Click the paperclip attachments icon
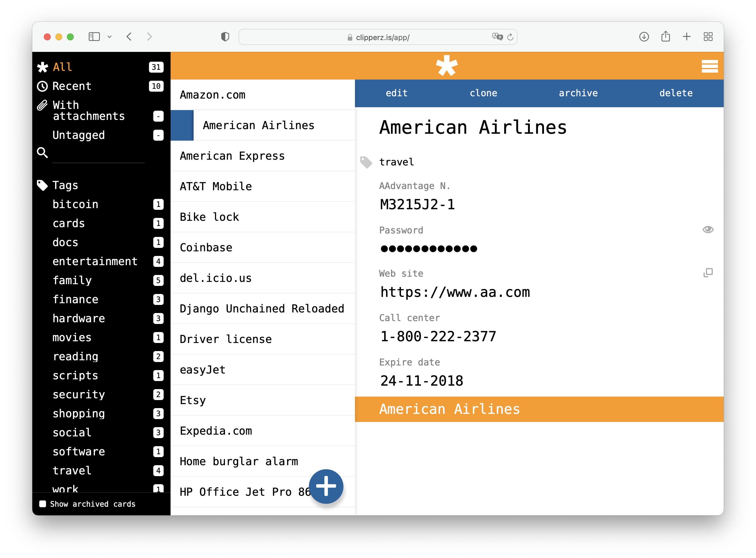 pos(42,105)
